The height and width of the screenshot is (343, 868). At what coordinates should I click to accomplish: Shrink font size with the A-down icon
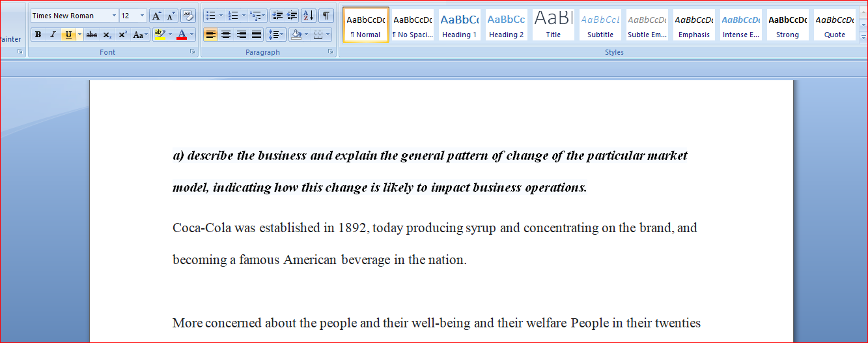[x=171, y=16]
